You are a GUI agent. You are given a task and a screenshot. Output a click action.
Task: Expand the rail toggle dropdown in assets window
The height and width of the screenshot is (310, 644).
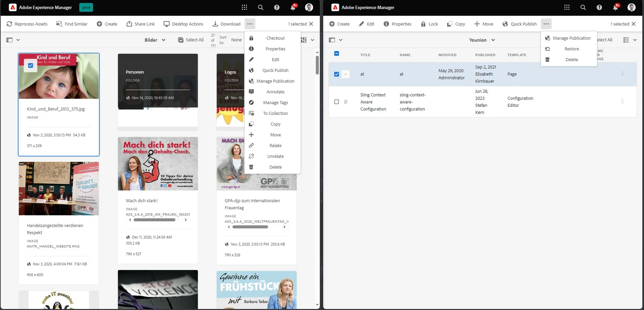pos(13,40)
